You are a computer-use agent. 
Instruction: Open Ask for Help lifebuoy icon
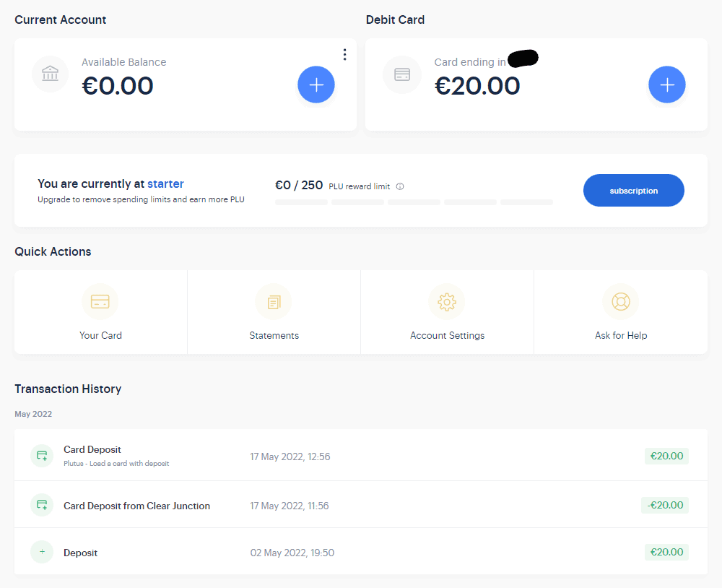[x=621, y=302]
